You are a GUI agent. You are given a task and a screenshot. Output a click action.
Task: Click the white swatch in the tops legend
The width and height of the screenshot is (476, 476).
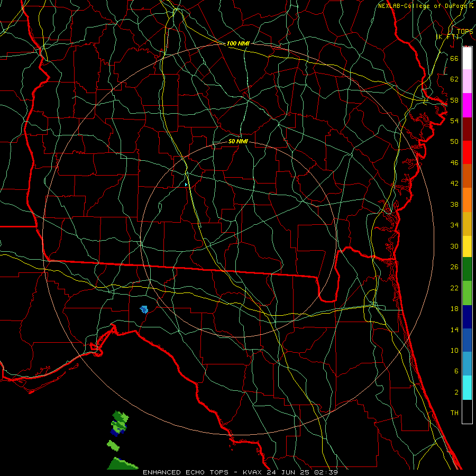(467, 58)
